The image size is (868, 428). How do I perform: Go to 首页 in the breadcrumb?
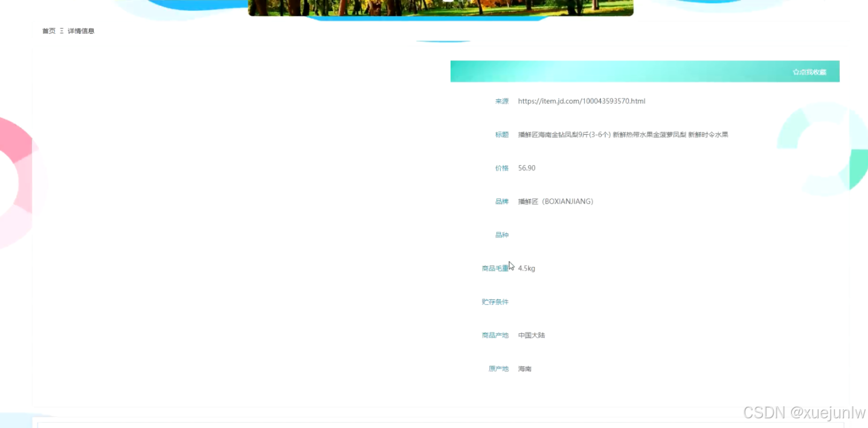tap(49, 31)
